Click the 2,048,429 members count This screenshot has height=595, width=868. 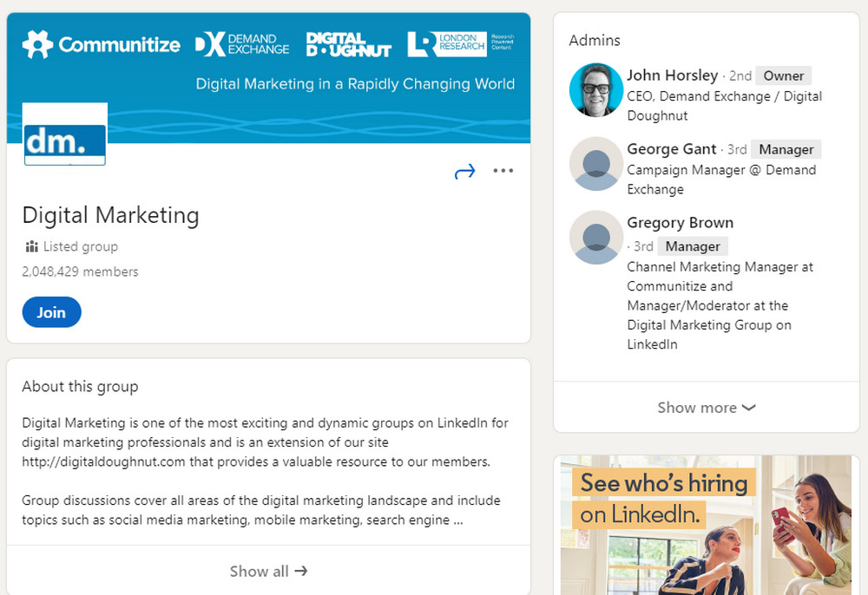click(80, 271)
